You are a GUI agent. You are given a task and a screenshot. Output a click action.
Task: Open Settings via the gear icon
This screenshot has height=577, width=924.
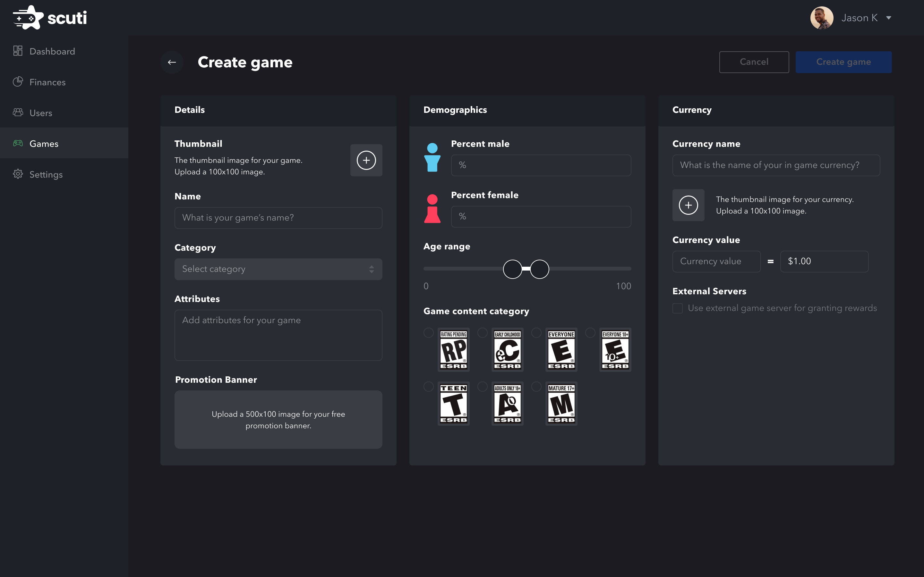pyautogui.click(x=18, y=174)
